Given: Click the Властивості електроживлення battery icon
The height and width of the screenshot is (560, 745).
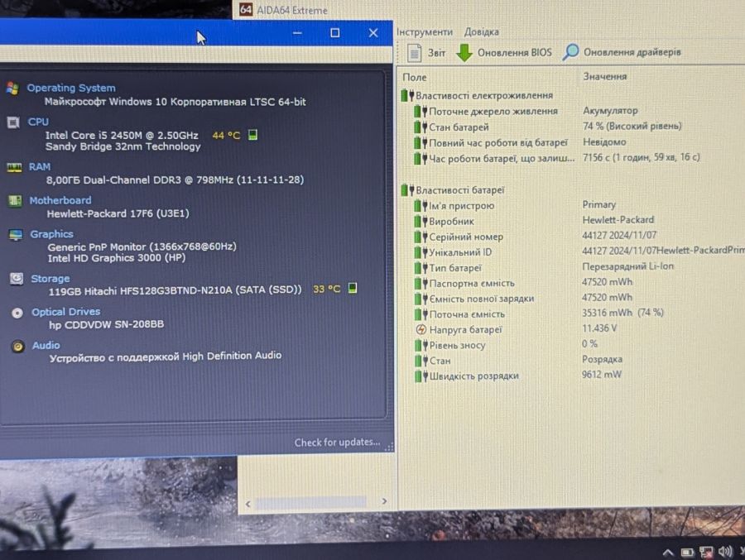Looking at the screenshot, I should click(407, 95).
